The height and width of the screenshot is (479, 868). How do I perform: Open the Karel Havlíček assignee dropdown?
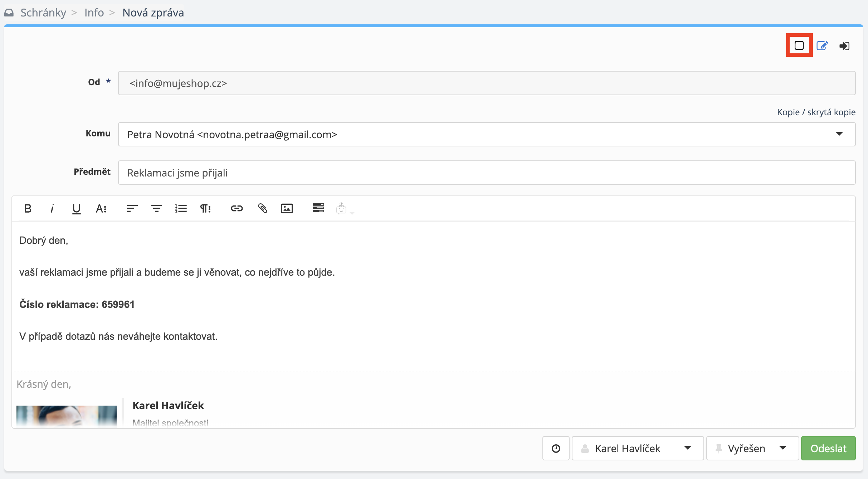pyautogui.click(x=637, y=448)
